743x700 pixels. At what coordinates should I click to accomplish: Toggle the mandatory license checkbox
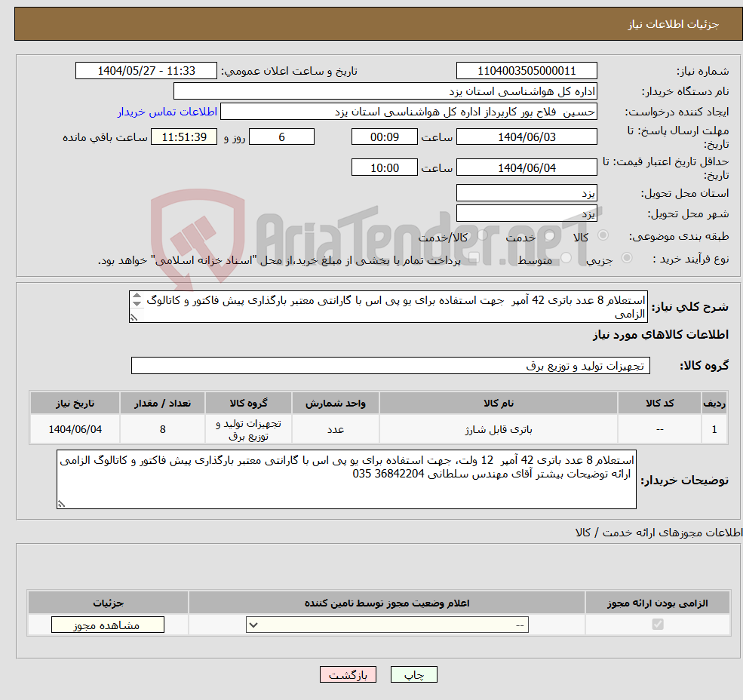pyautogui.click(x=658, y=624)
